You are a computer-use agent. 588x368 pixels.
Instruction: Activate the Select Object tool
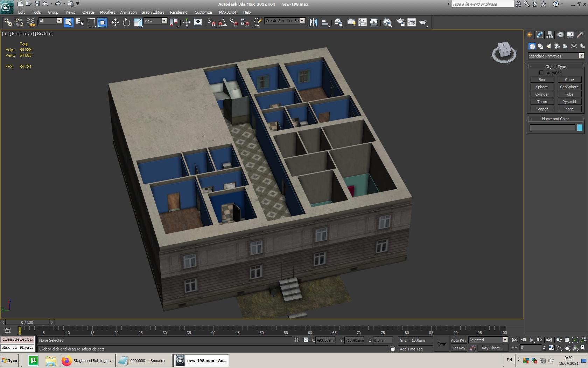click(69, 22)
